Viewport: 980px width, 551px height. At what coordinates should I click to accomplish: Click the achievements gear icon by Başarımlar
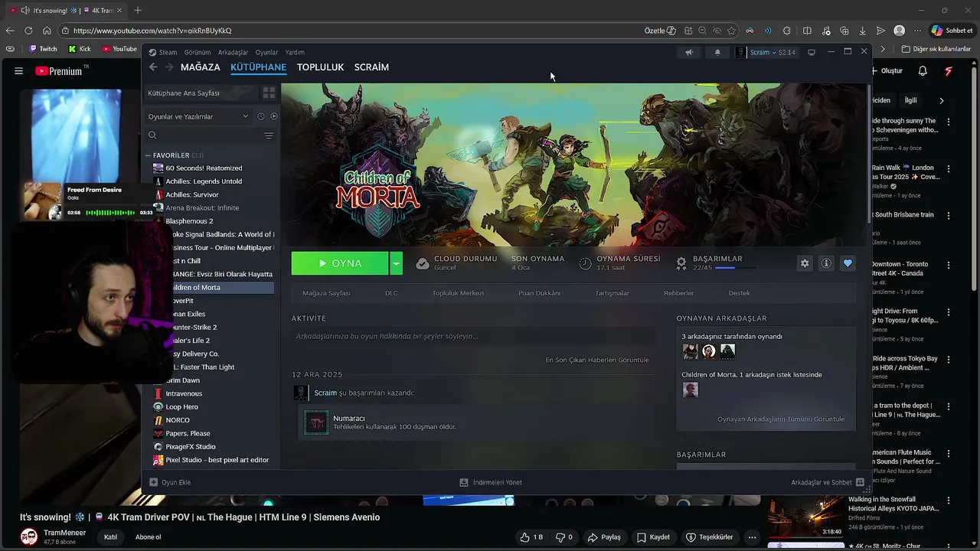coord(681,263)
